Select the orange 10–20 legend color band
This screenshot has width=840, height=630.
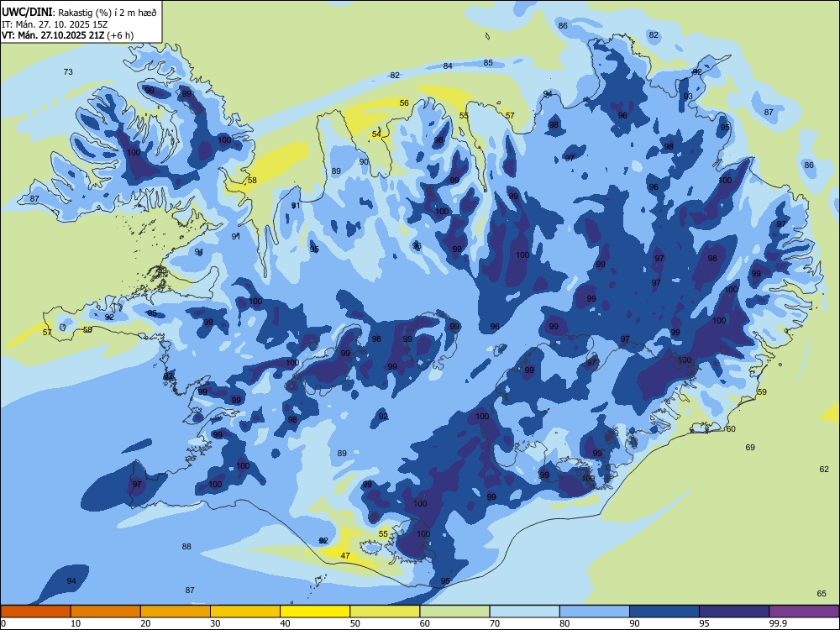106,612
